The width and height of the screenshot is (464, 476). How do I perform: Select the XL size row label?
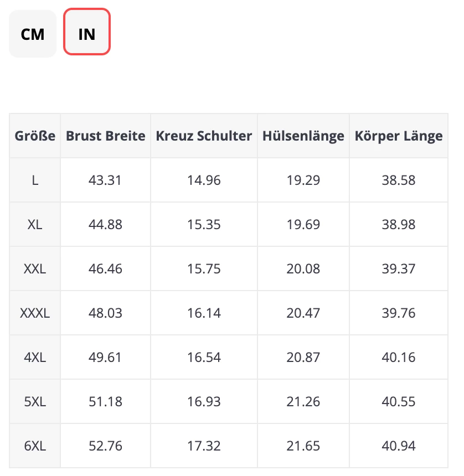click(35, 225)
